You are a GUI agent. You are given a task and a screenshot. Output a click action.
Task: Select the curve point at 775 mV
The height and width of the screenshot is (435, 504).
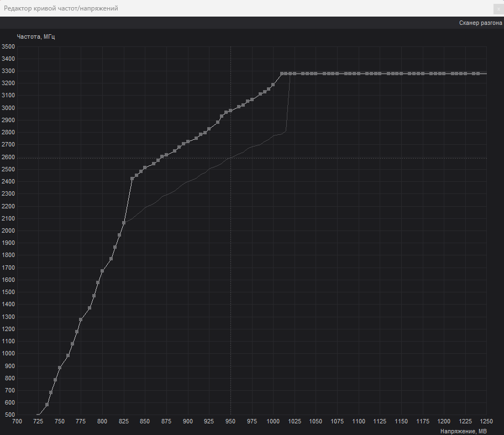81,321
